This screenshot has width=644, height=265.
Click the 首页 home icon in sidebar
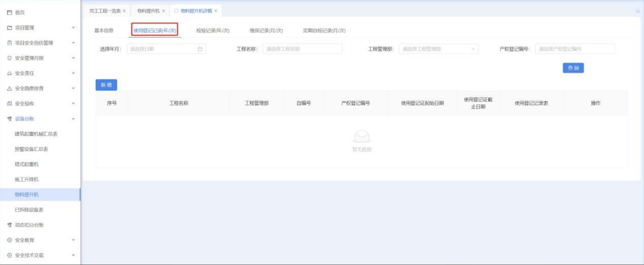10,13
